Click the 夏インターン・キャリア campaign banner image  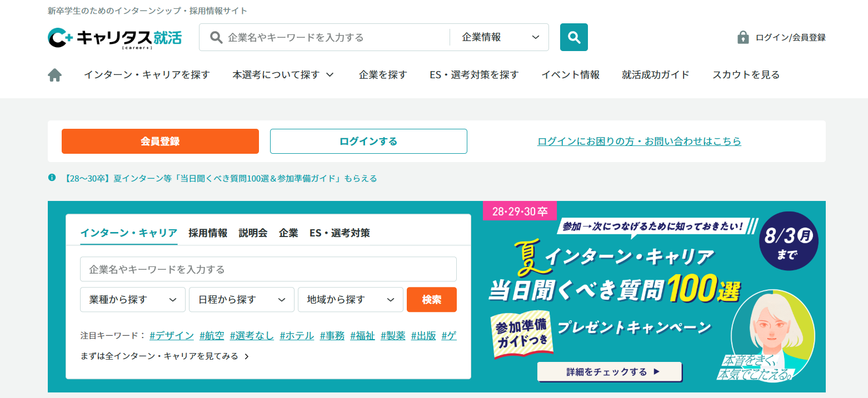654,297
